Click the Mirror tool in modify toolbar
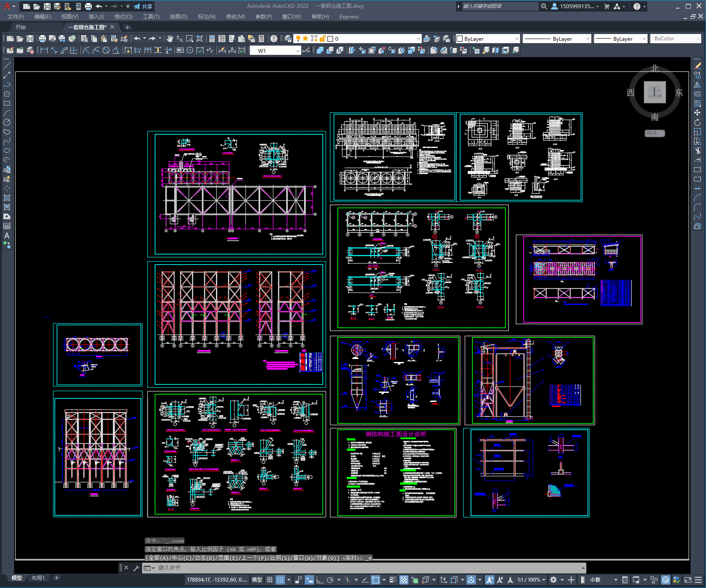Viewport: 706px width, 588px height. (x=697, y=84)
